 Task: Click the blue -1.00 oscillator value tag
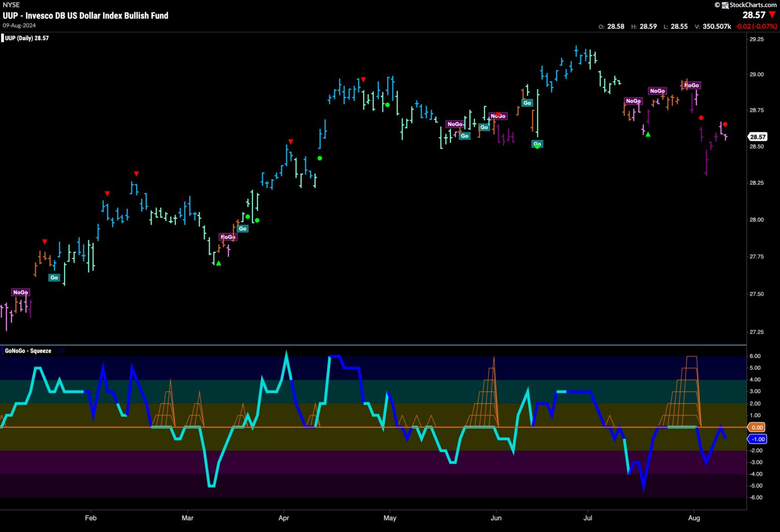(757, 439)
